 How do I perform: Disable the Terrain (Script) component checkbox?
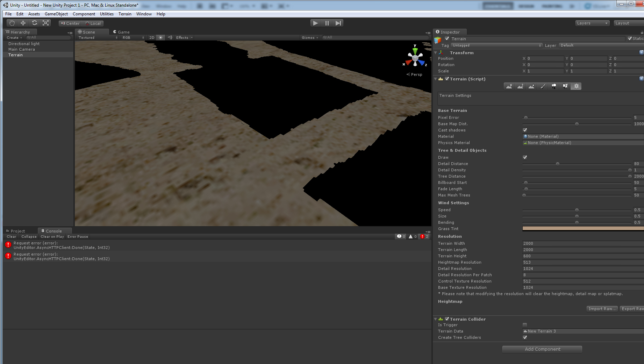pyautogui.click(x=447, y=79)
